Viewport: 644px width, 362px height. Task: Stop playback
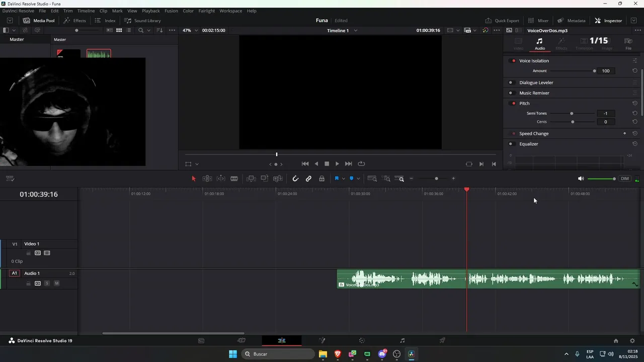pyautogui.click(x=327, y=164)
